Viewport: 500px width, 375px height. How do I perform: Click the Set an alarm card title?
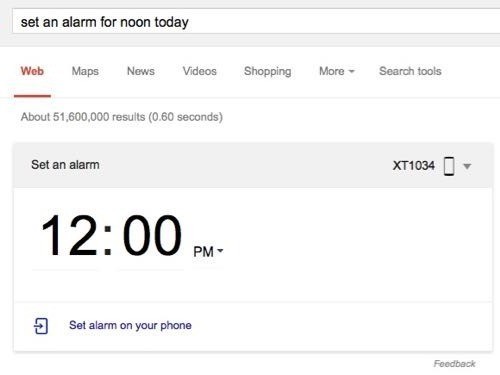click(x=65, y=165)
